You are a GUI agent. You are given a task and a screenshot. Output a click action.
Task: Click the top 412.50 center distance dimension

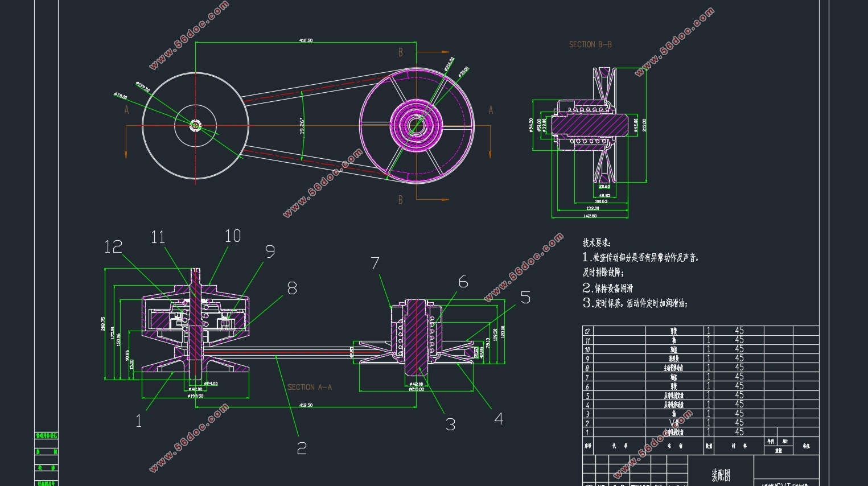pyautogui.click(x=306, y=40)
